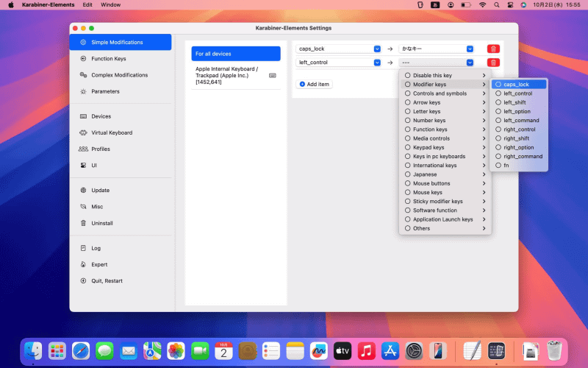The height and width of the screenshot is (368, 588).
Task: Open System Settings from the Dock
Action: [x=414, y=351]
